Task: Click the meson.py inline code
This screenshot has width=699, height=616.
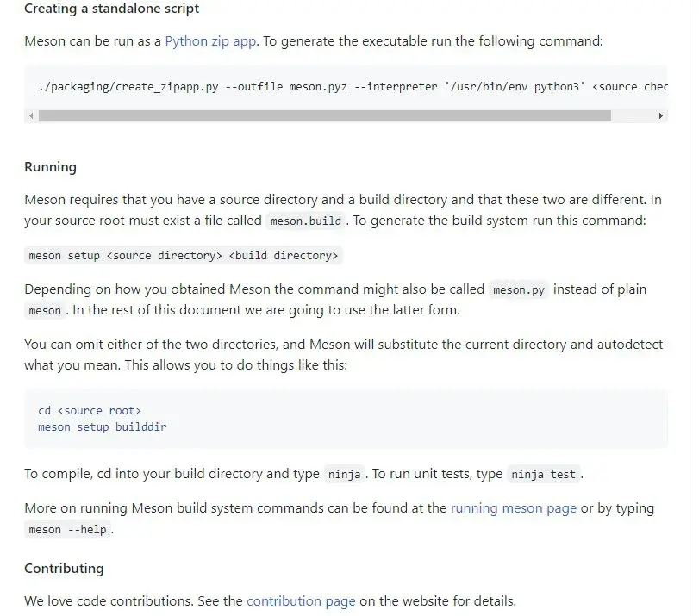Action: click(x=519, y=289)
